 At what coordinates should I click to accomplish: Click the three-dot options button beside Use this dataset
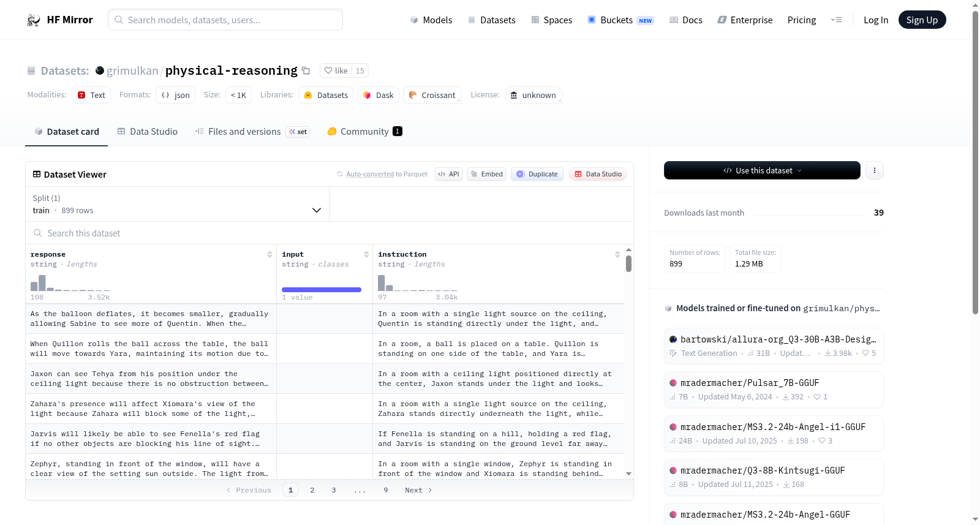coord(875,170)
